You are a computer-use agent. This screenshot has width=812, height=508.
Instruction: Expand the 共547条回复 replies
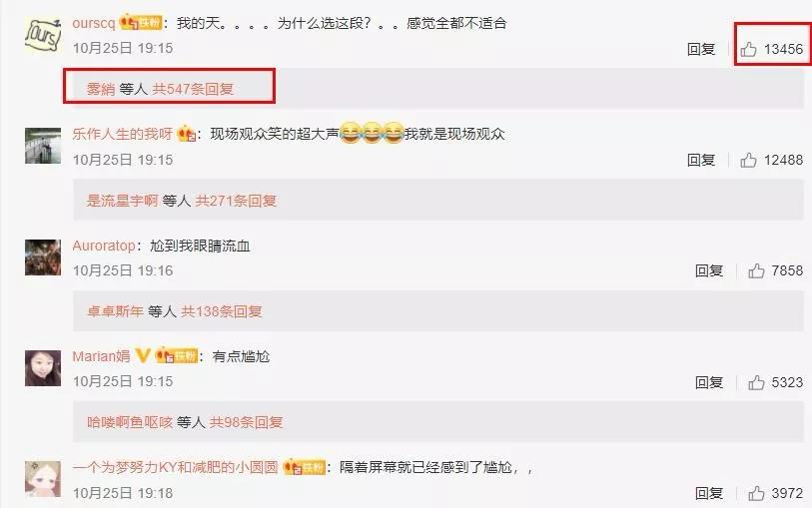pos(193,89)
